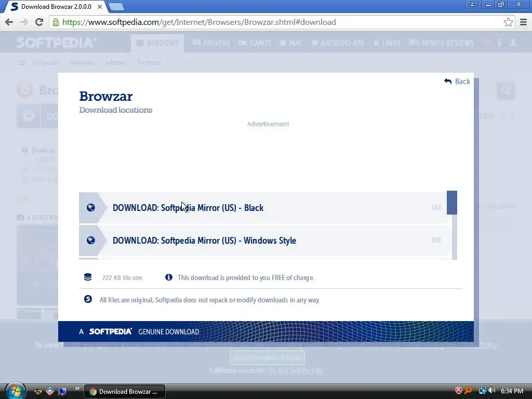Viewport: 532px width, 399px height.
Task: Click the red security shield tray icon
Action: click(x=458, y=391)
